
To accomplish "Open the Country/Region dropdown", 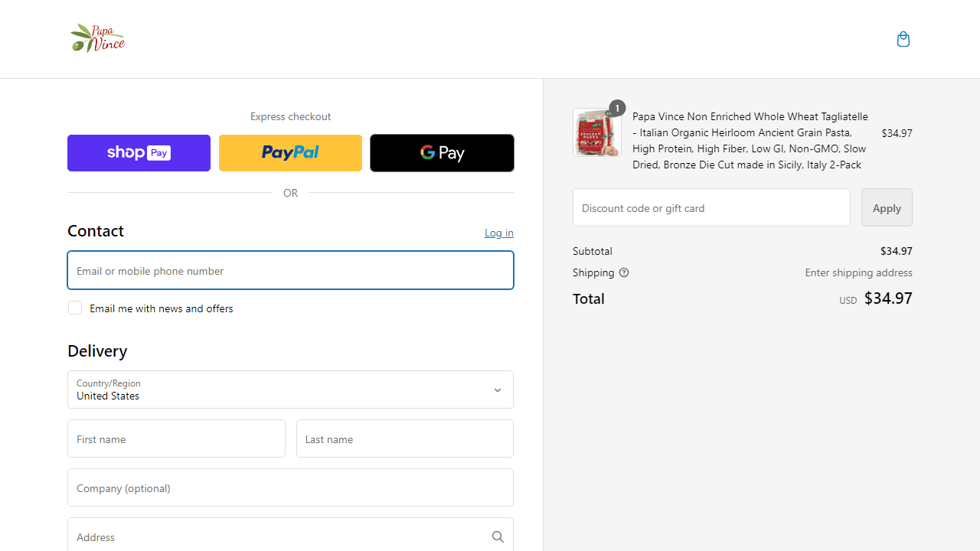I will pos(290,390).
